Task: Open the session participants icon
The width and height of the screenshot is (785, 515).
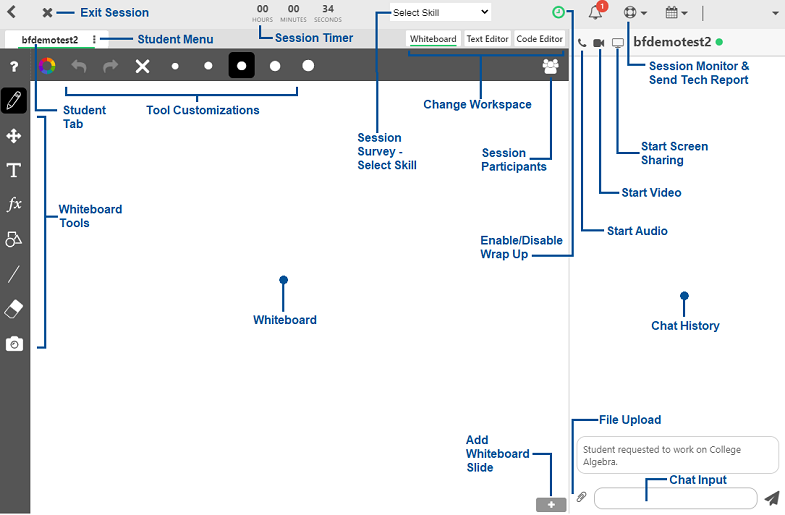Action: pyautogui.click(x=550, y=66)
